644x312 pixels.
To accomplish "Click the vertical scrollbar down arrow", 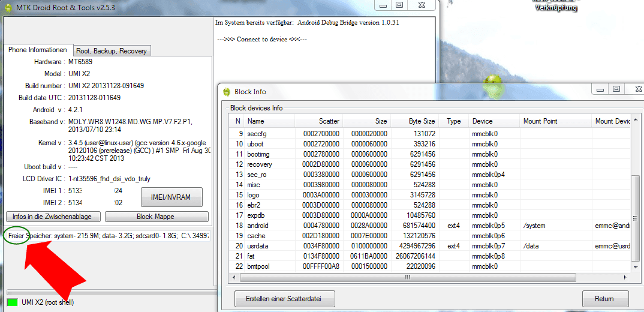I will point(635,268).
